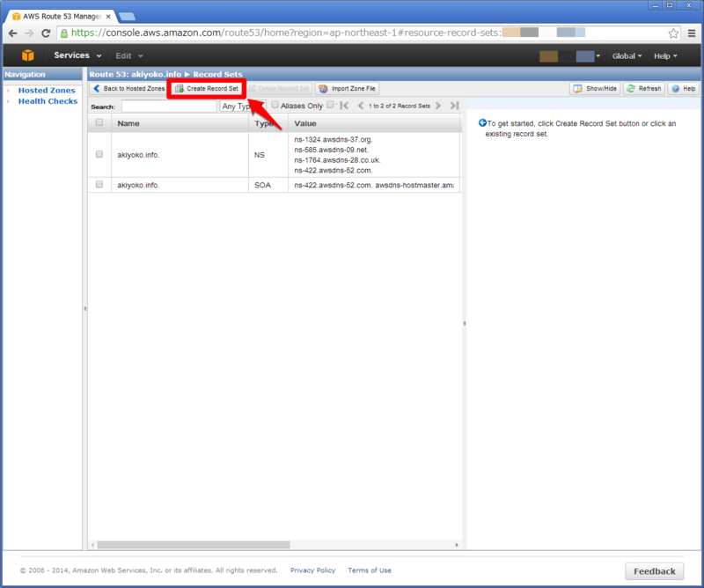This screenshot has height=588, width=704.
Task: Jump to first page of record sets
Action: 344,106
